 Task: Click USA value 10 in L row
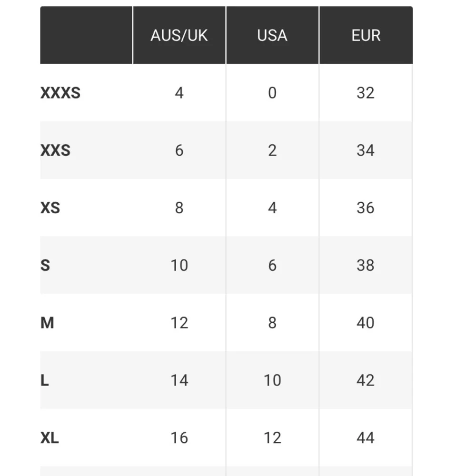pyautogui.click(x=272, y=380)
